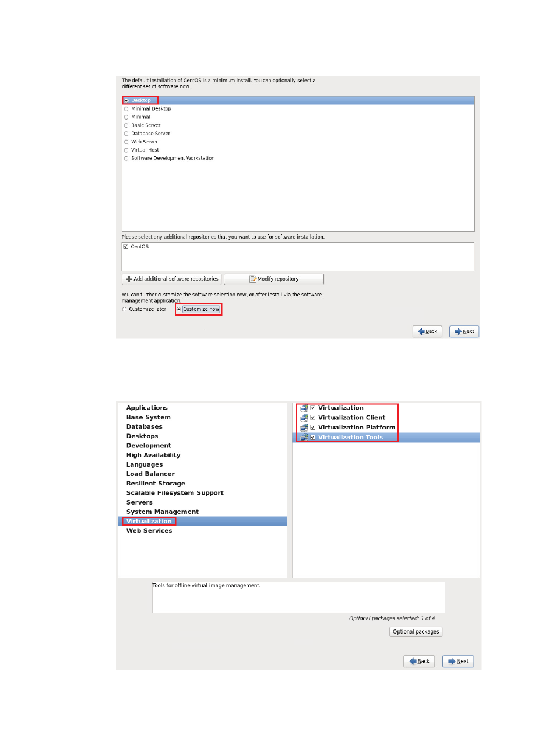The width and height of the screenshot is (556, 756).
Task: Click Next in the package group screen
Action: 458,661
